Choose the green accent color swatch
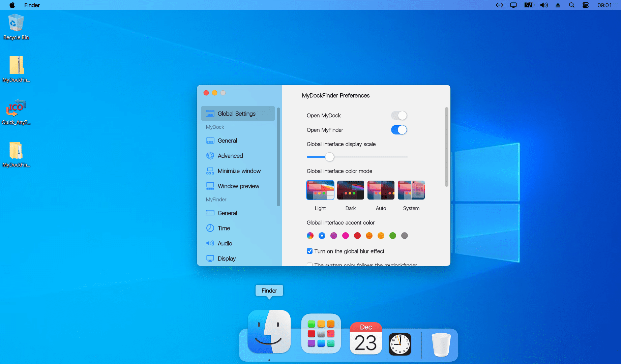This screenshot has width=621, height=364. 393,236
